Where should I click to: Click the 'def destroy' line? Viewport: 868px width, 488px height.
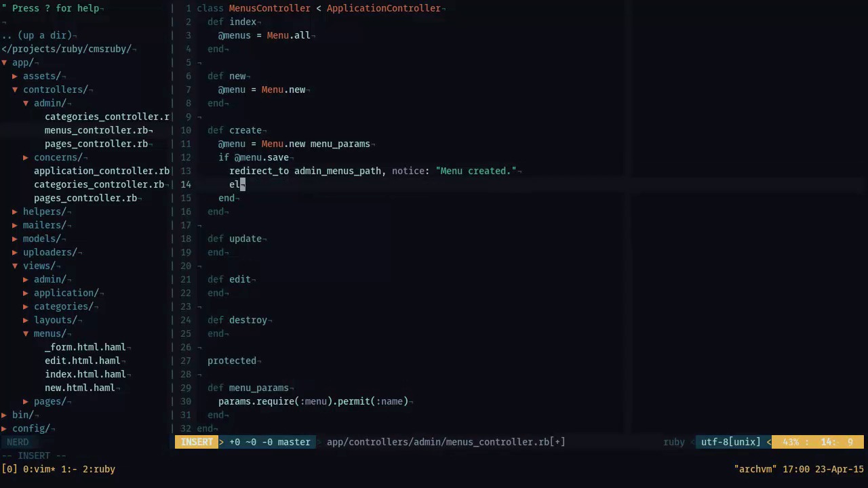(237, 320)
